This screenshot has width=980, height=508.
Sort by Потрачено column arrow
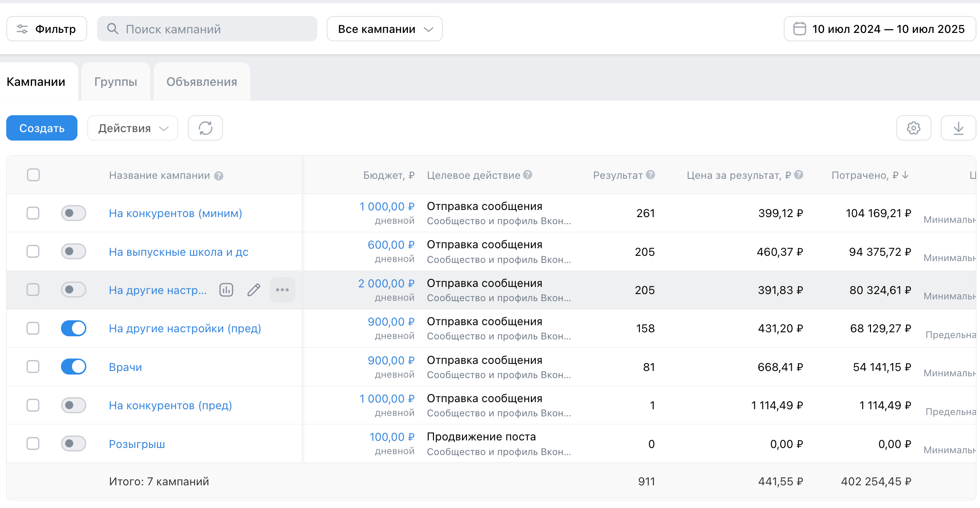click(x=905, y=175)
